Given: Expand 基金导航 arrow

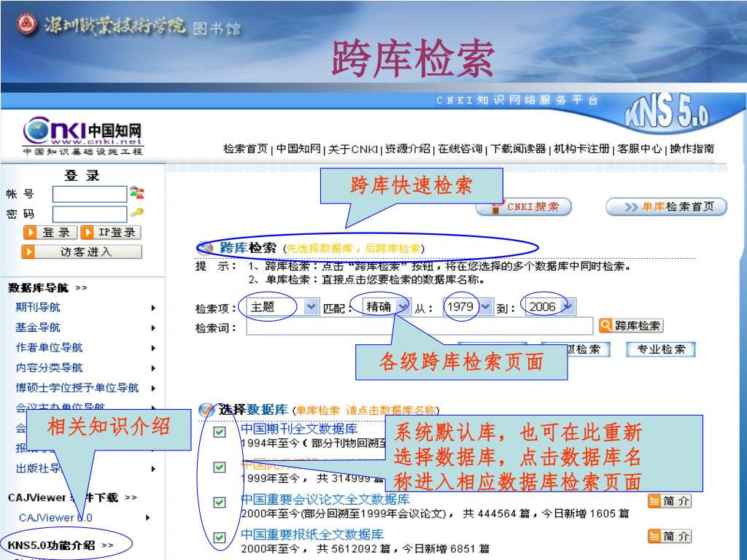Looking at the screenshot, I should tap(153, 327).
